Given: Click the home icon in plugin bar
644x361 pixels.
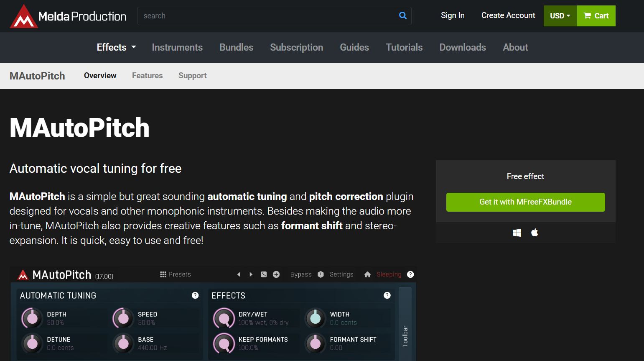Looking at the screenshot, I should tap(367, 274).
